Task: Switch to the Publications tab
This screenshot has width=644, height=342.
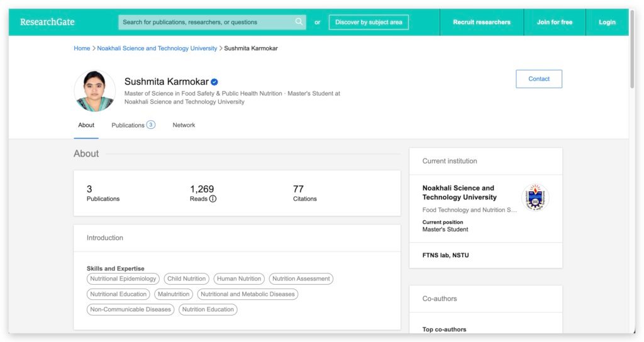Action: [133, 125]
